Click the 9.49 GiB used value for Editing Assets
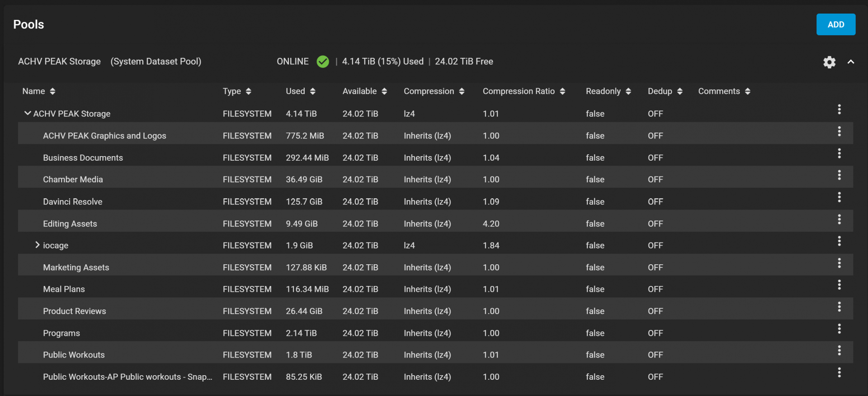This screenshot has width=868, height=396. tap(302, 224)
